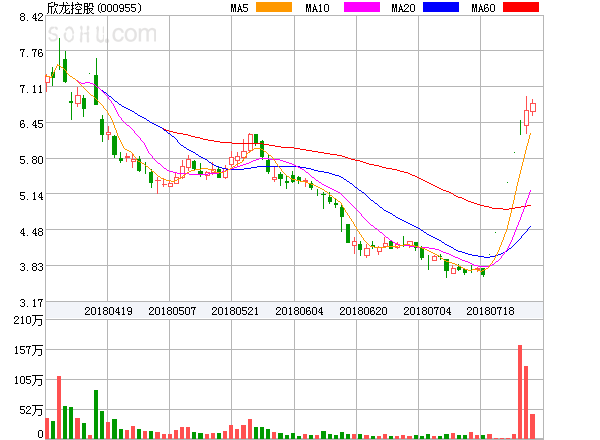Click the red MA60 legend swatch

click(521, 7)
